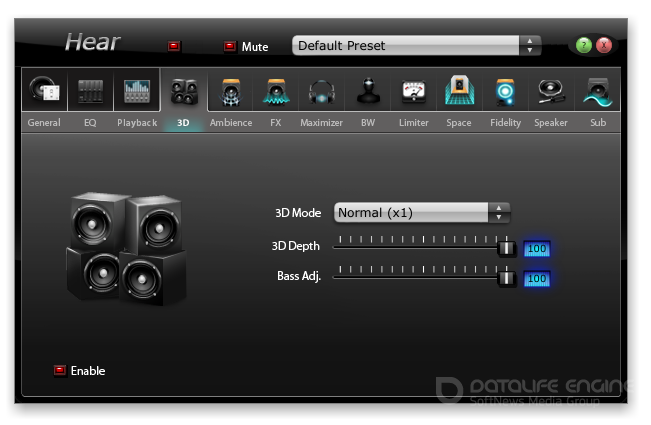Open the Ambience speaker icon

click(x=230, y=92)
